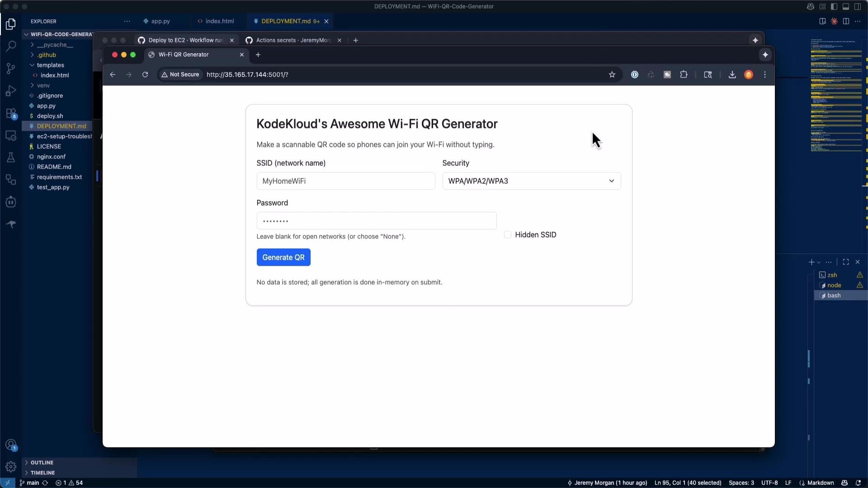Toggle primary side bar layout button
868x488 pixels.
(x=834, y=6)
